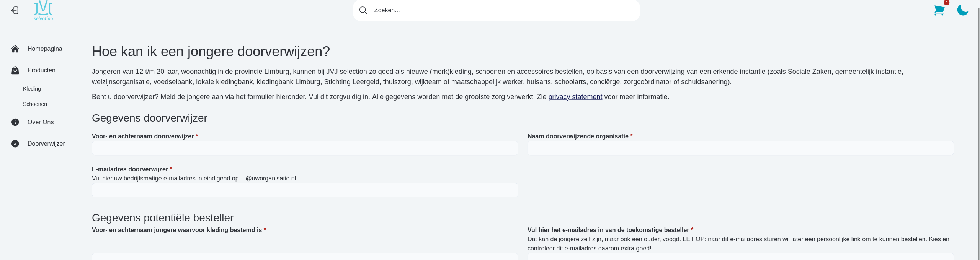Focus the Zoeken search field
The height and width of the screenshot is (260, 980).
pos(496,10)
